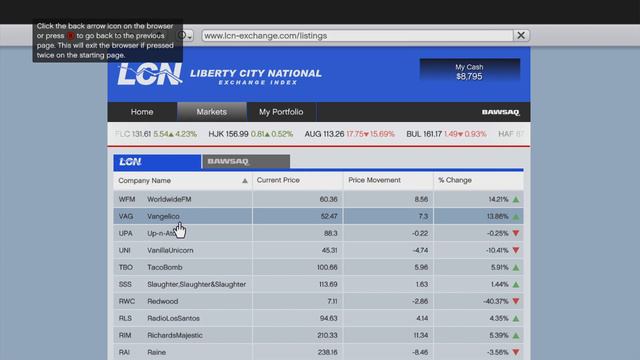Click RichardsMajestic price 210.33
640x360 pixels.
coord(327,335)
